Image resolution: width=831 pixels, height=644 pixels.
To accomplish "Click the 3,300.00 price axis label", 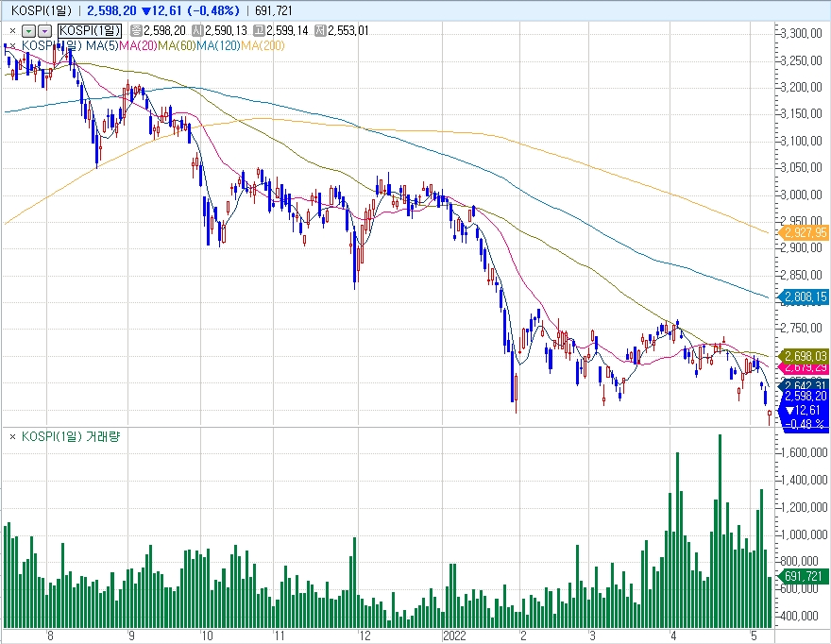I will click(802, 33).
